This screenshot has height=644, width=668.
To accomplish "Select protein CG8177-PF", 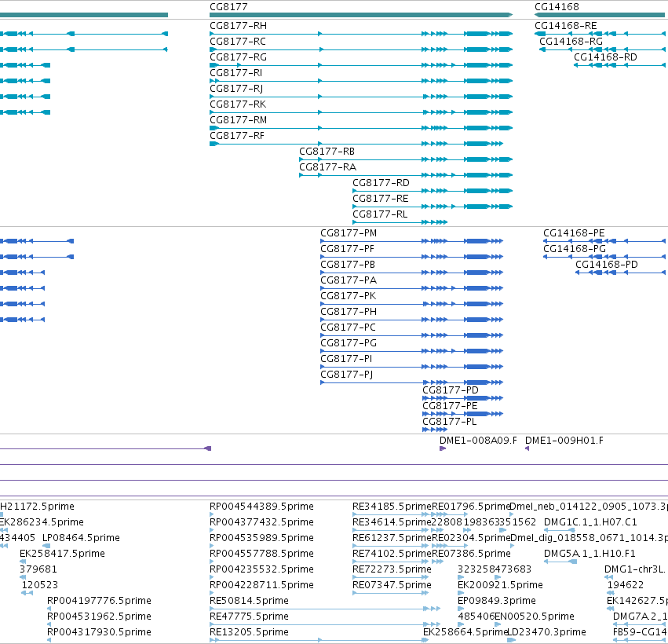I will [347, 249].
